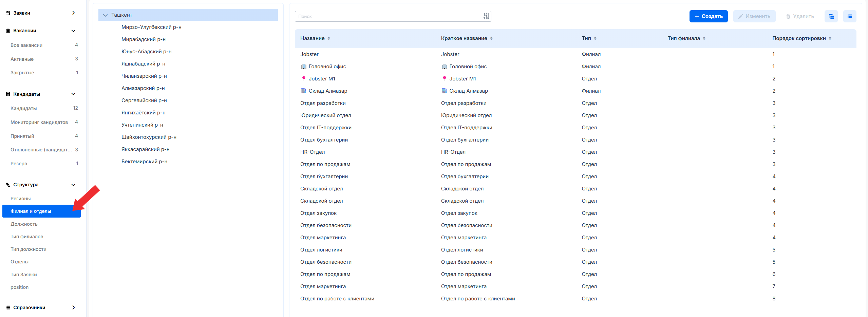Viewport: 868px width, 317px height.
Task: Collapse the Кандидаты sidebar group
Action: pyautogui.click(x=73, y=94)
